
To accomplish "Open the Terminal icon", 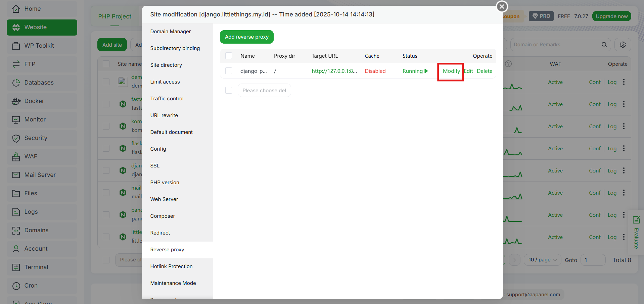I will (x=16, y=267).
